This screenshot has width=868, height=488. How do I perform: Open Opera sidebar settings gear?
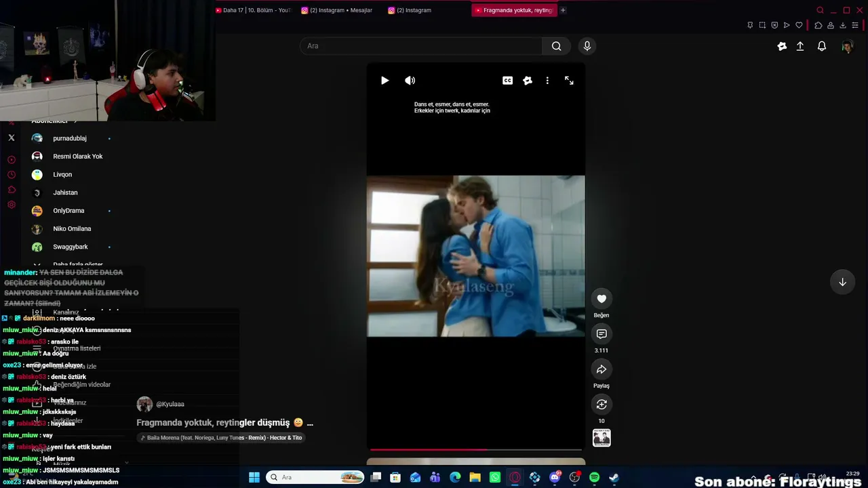(12, 205)
